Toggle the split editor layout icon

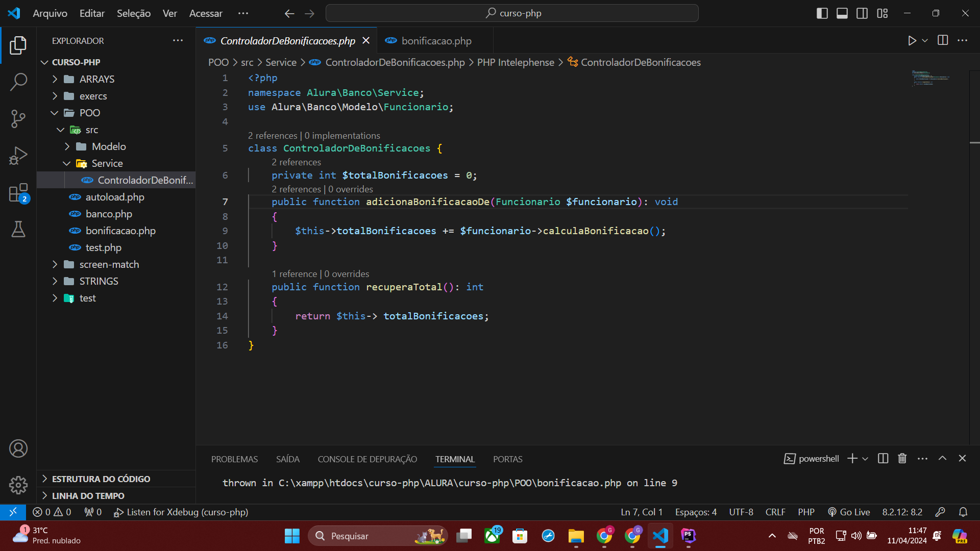click(862, 13)
